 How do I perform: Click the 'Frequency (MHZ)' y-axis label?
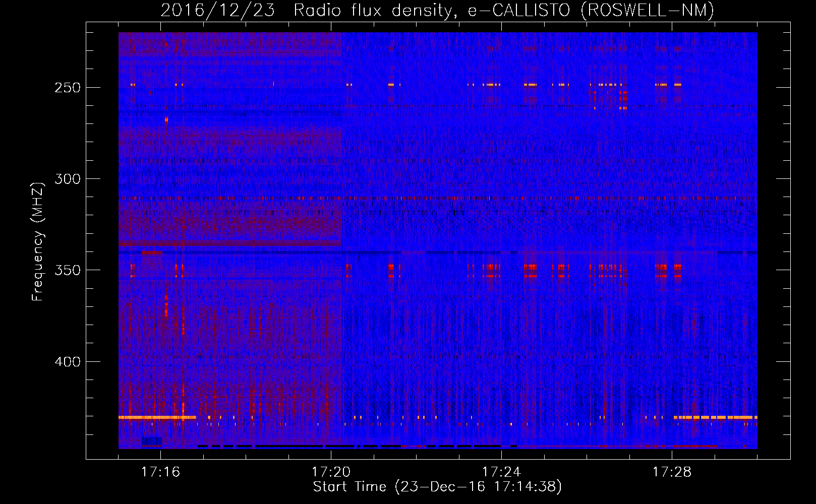tap(38, 241)
